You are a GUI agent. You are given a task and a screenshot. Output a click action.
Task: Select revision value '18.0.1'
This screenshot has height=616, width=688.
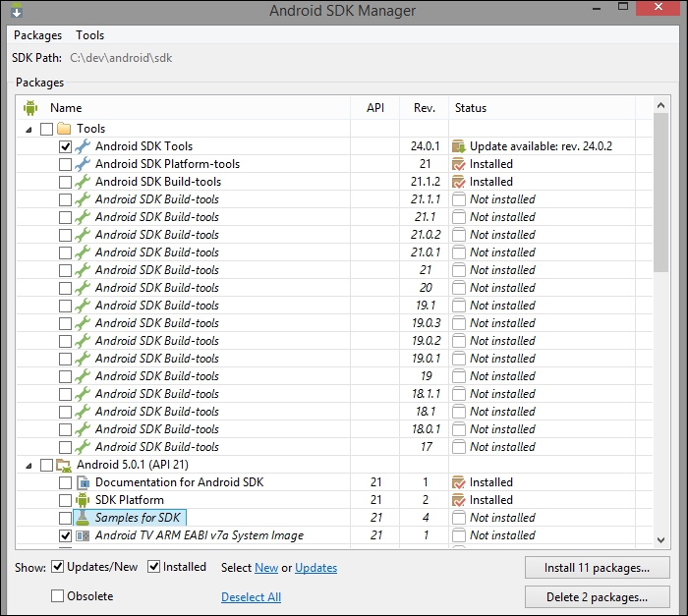click(x=426, y=429)
